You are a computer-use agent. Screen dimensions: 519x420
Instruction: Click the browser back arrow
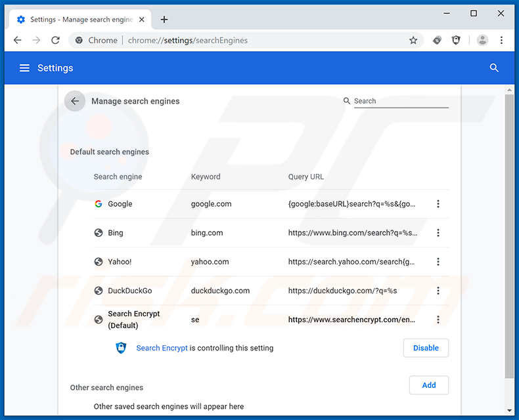[17, 40]
